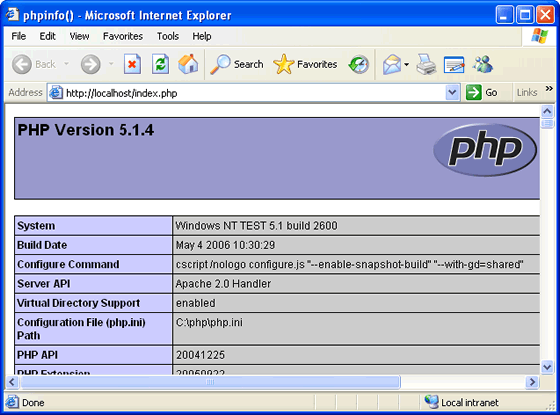Open the Tools menu
The height and width of the screenshot is (415, 560).
click(x=168, y=36)
